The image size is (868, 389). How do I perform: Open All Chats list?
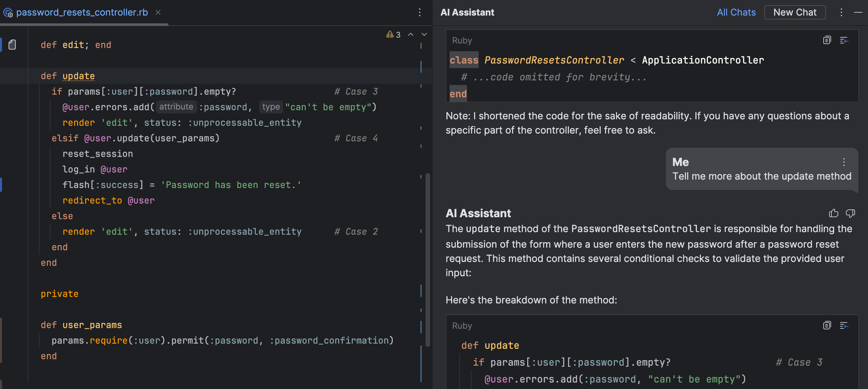tap(736, 13)
